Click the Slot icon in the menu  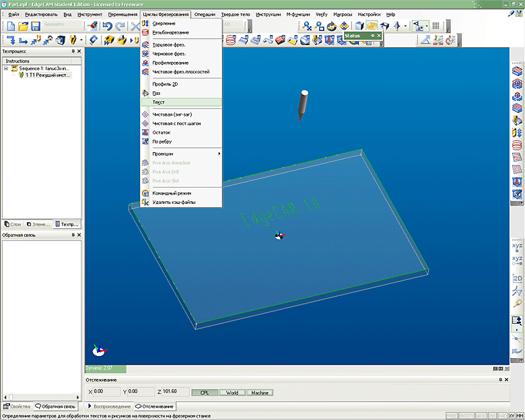145,93
